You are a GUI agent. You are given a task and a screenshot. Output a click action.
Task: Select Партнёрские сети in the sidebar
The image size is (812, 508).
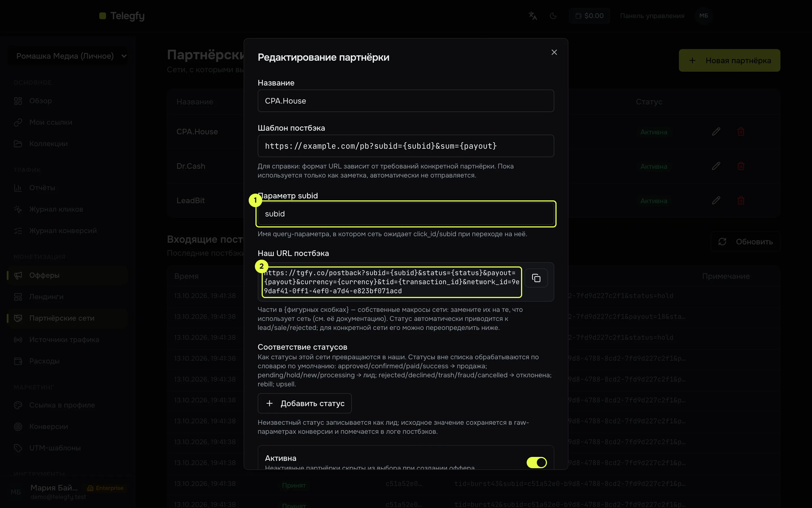(x=67, y=318)
